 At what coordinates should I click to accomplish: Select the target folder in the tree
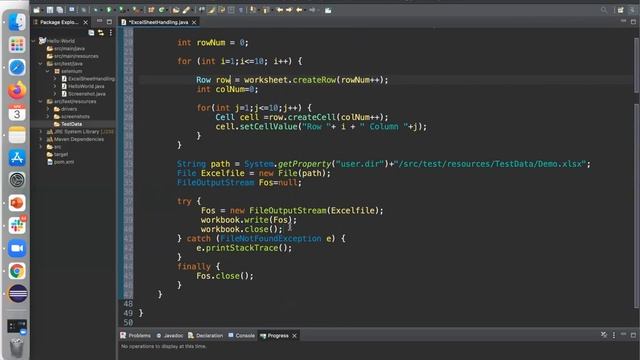coord(57,154)
